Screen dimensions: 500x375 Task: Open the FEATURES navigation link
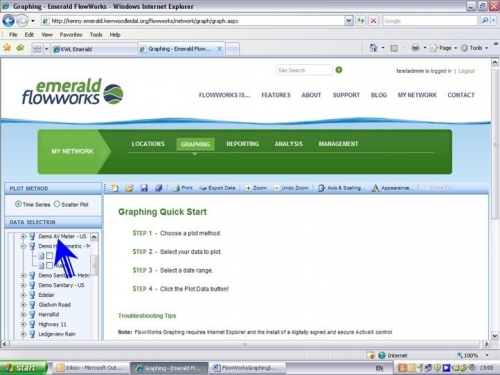(276, 95)
